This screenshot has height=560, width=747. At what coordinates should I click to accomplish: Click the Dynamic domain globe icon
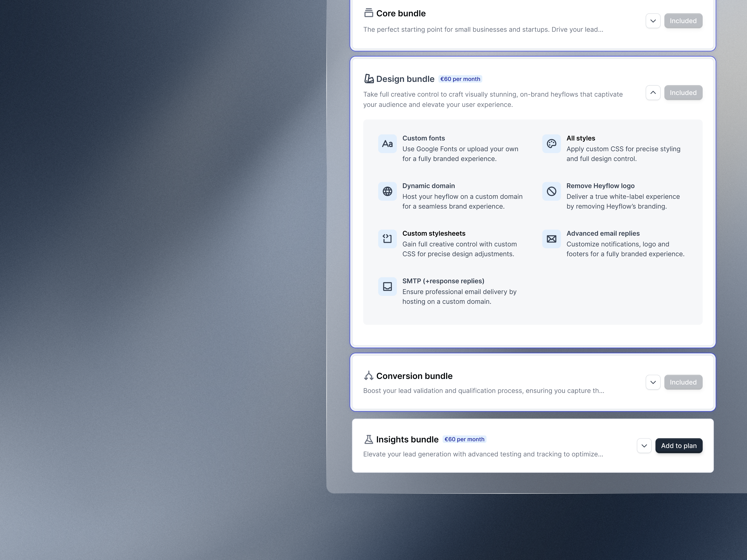pyautogui.click(x=387, y=191)
